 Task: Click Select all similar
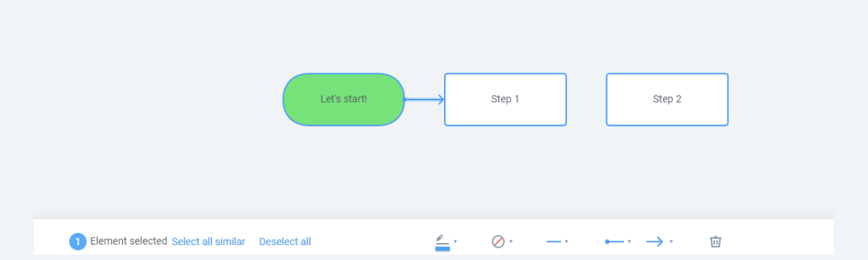[x=208, y=242]
